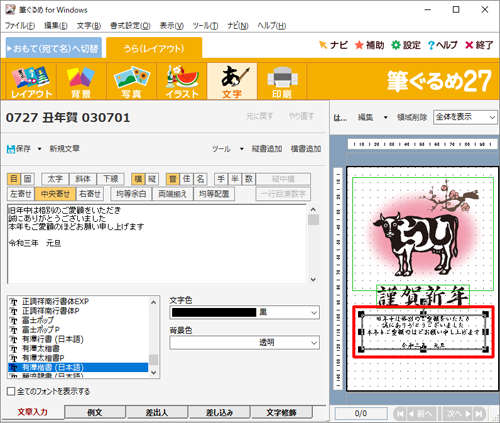The width and height of the screenshot is (500, 423).
Task: Switch to おもて(宛て名)へ切替 tab
Action: pos(54,49)
